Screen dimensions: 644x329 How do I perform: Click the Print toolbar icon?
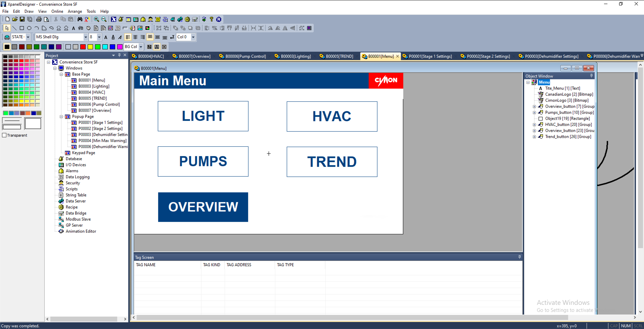(x=39, y=19)
